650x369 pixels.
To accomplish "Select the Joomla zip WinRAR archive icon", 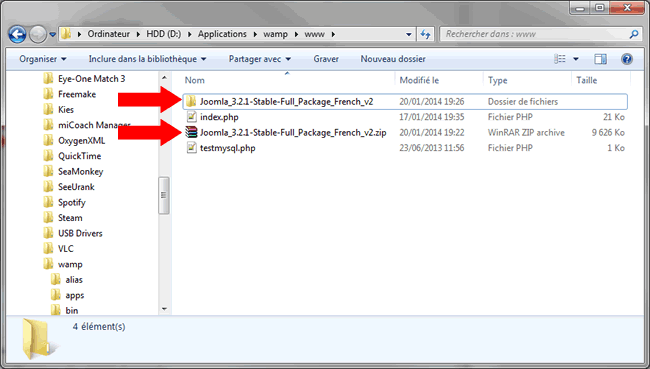I will coord(191,132).
